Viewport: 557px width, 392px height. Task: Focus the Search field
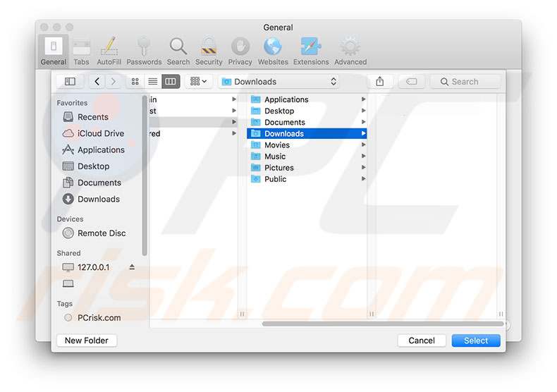click(465, 82)
